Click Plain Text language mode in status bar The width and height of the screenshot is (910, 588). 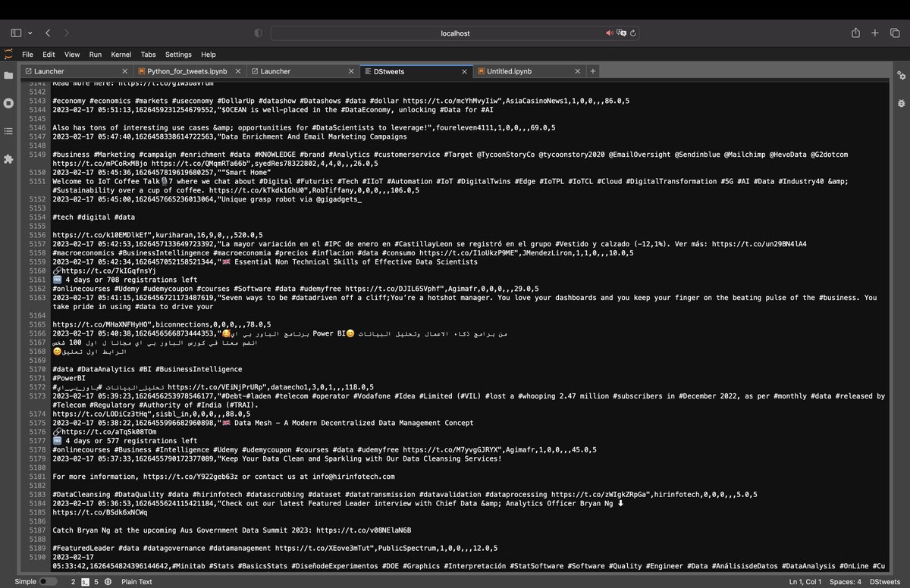tap(136, 582)
